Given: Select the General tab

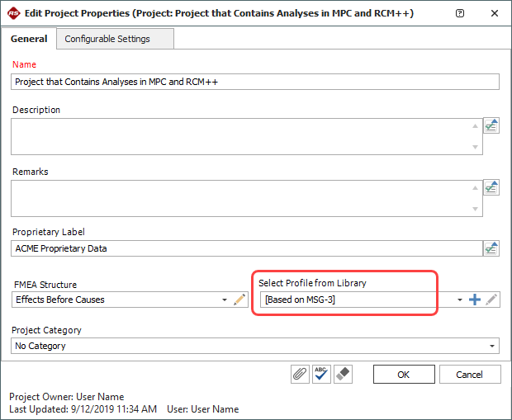Looking at the screenshot, I should (29, 39).
